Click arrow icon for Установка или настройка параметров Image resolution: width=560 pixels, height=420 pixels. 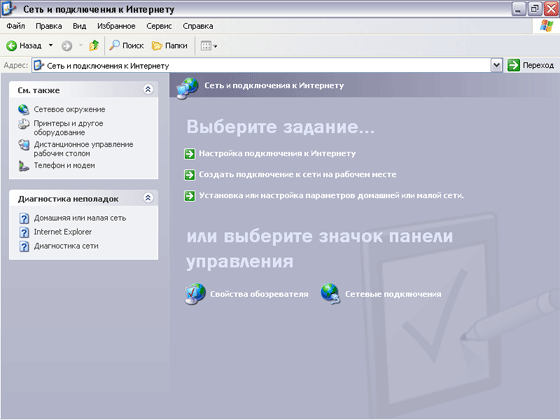coord(190,196)
